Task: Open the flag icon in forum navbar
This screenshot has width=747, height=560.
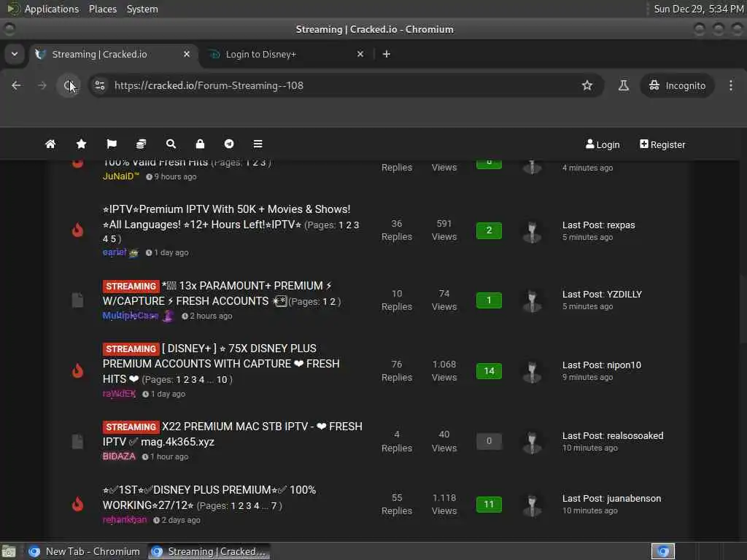Action: click(112, 144)
